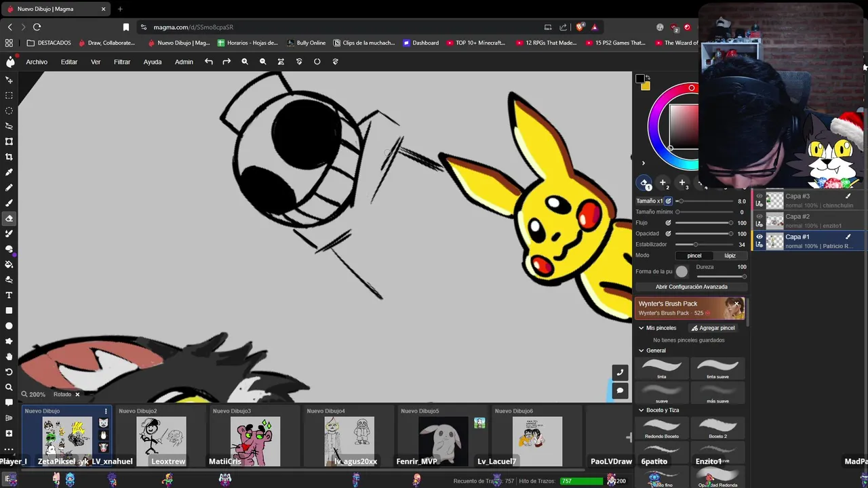Select the brush tool
The width and height of the screenshot is (868, 488).
tap(9, 203)
